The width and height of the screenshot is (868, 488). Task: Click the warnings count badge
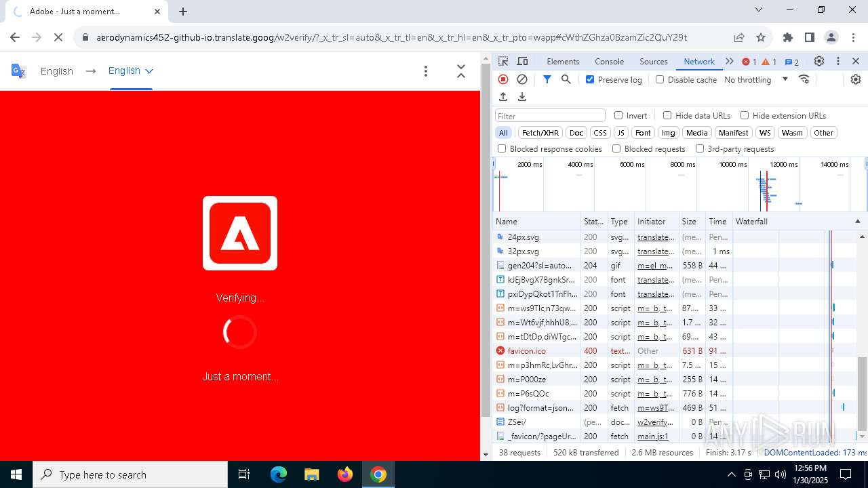(x=769, y=62)
